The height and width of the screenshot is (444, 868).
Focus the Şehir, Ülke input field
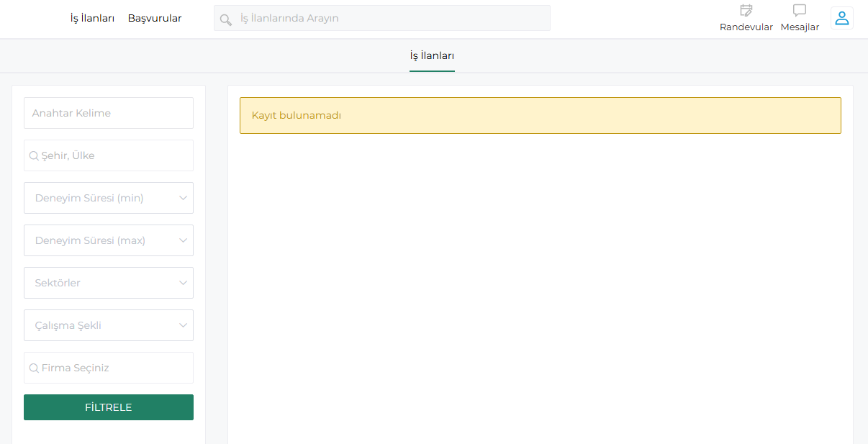[x=109, y=155]
